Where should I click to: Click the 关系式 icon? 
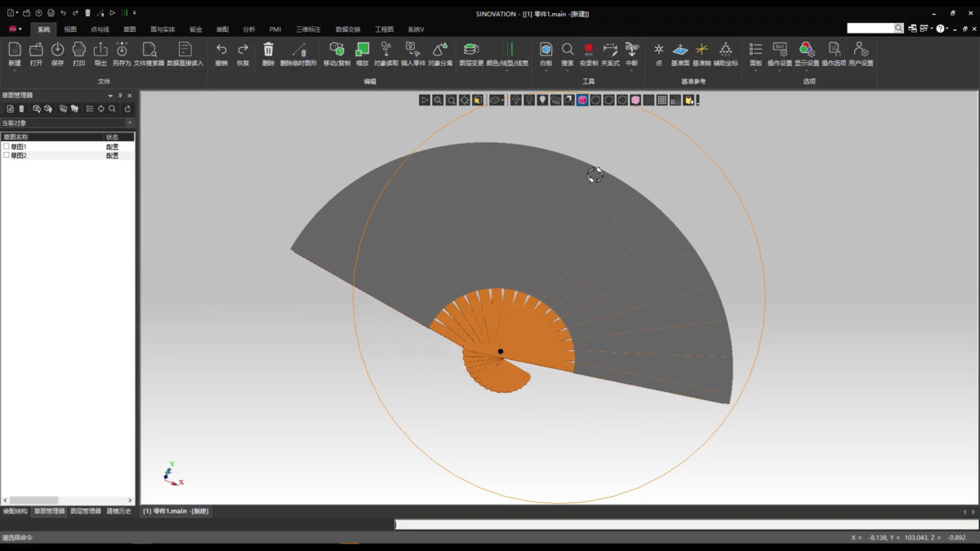click(x=610, y=51)
